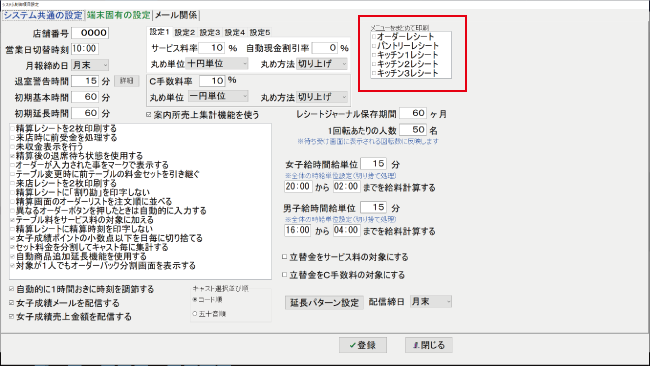Switch to システム共通の設定 tab

[x=43, y=15]
